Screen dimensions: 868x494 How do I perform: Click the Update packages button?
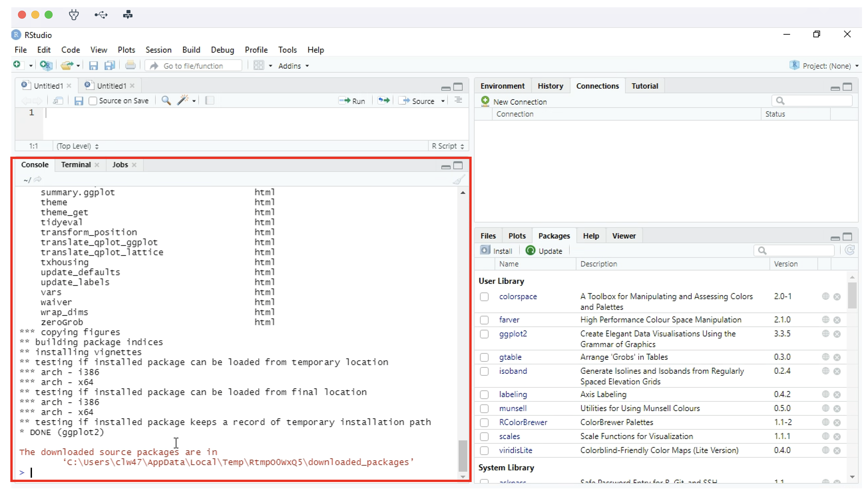pyautogui.click(x=544, y=251)
